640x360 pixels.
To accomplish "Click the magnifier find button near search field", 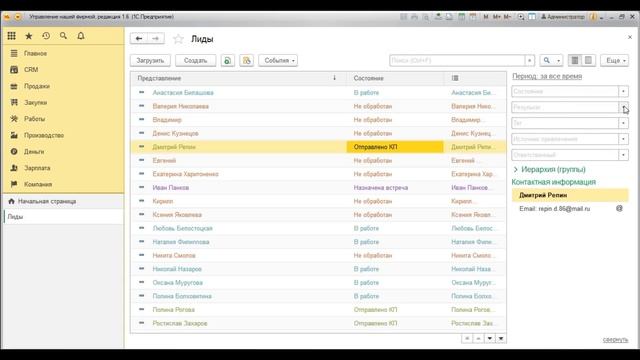I will tap(547, 60).
